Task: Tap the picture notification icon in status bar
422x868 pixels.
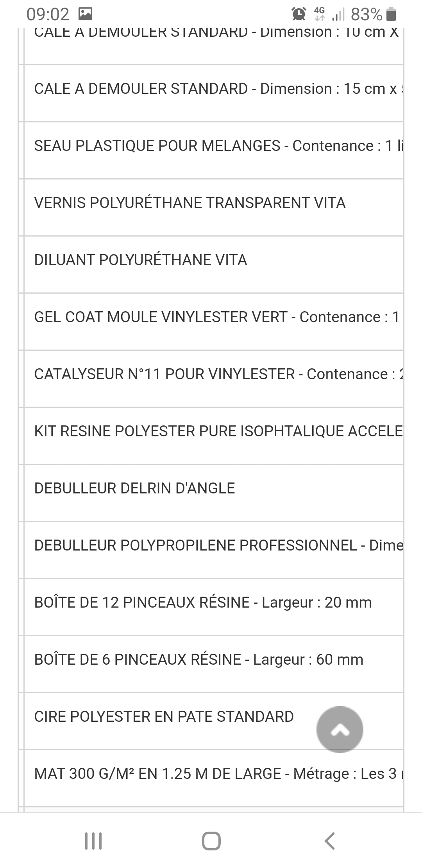Action: pos(85,14)
